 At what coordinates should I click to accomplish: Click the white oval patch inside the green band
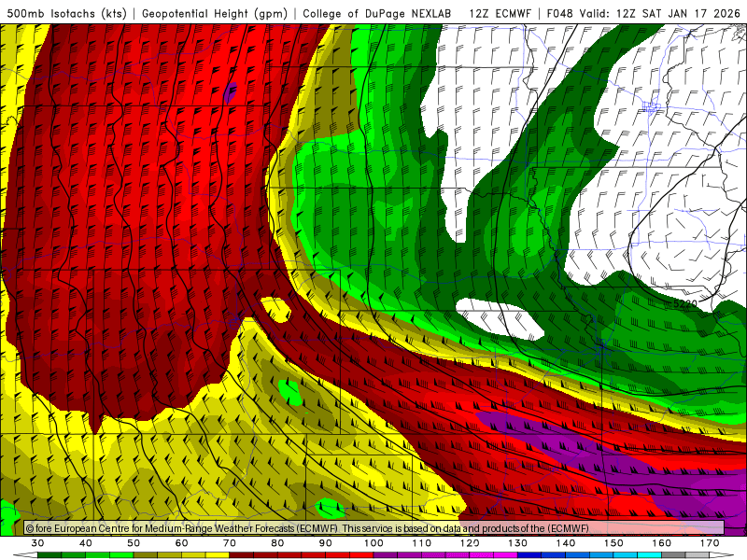point(500,317)
